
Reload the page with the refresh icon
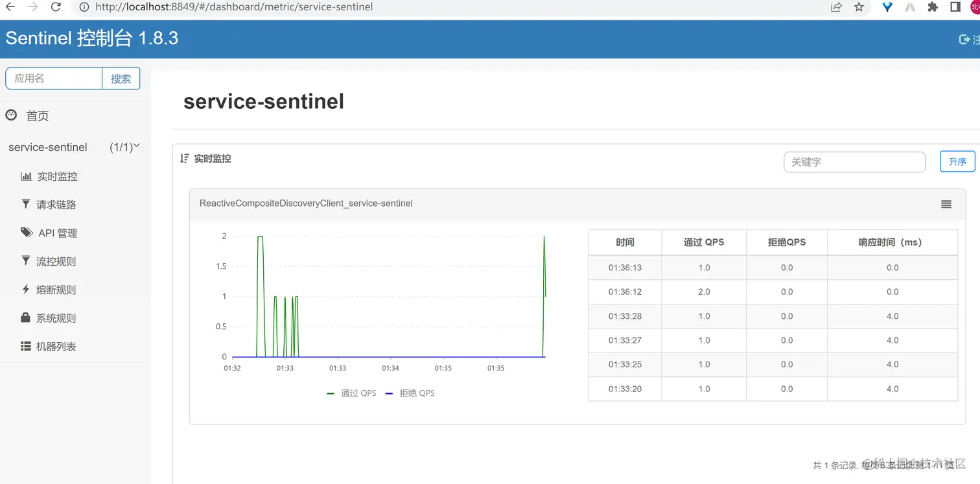point(56,7)
